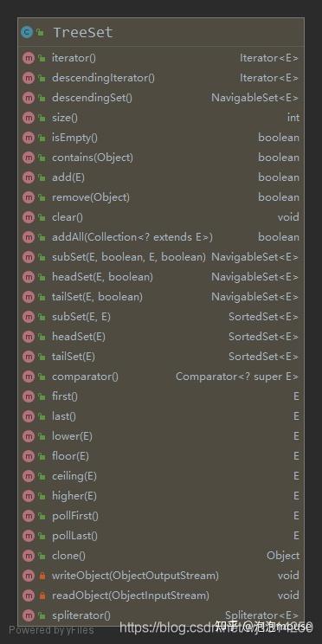Click NavigableSet<E> return type of descendingSet
Screen dimensions: 322x644
pos(255,98)
